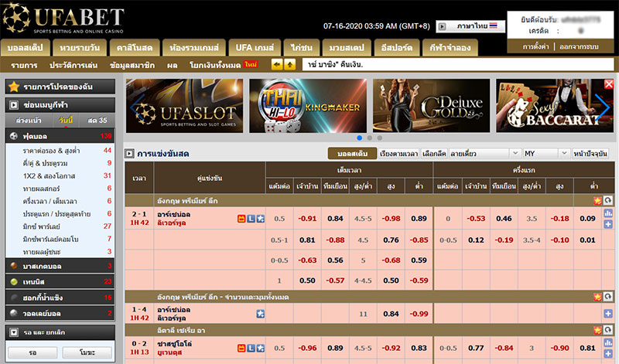619x364 pixels.
Task: Open the Thai Hi-Lo Kingmaker banner
Action: [x=308, y=106]
